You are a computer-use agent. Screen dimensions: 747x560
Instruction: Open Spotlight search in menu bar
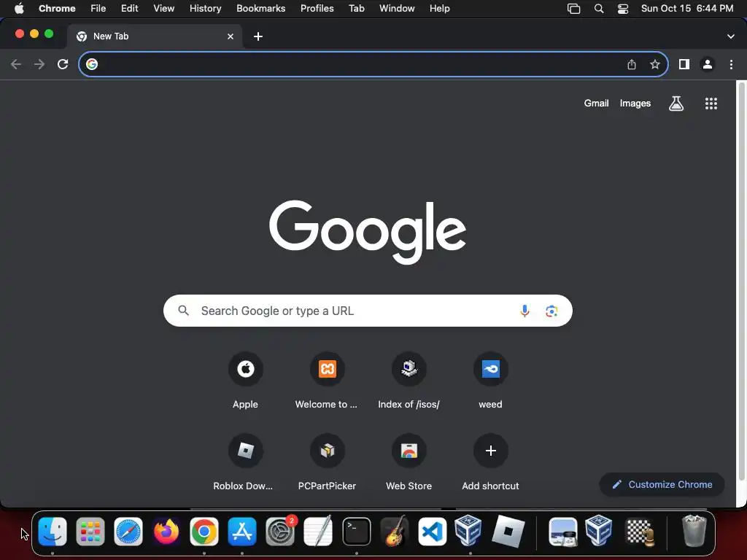pos(599,9)
